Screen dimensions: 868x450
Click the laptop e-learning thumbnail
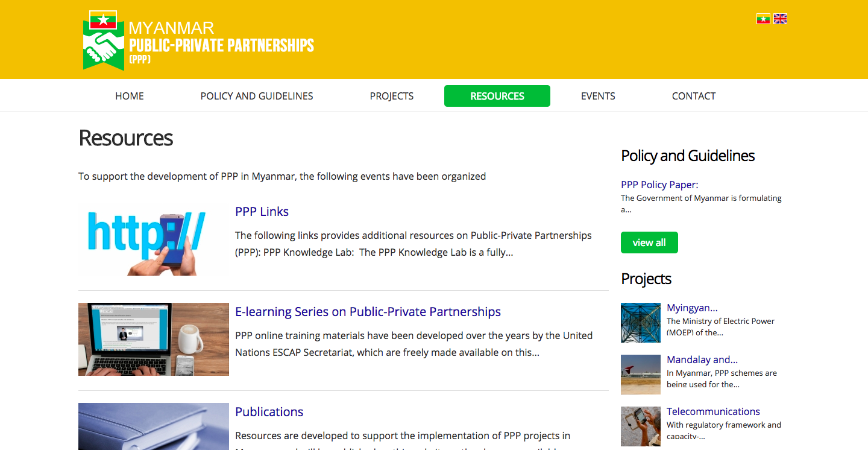(x=154, y=339)
